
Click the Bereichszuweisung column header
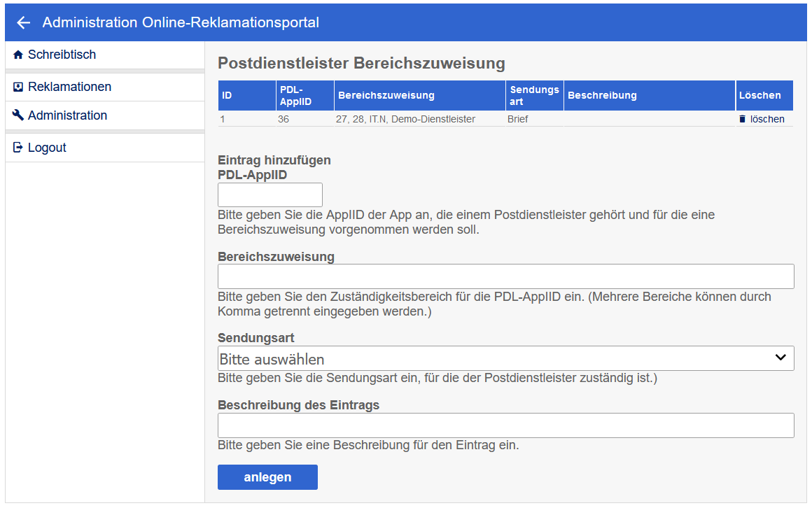(x=386, y=96)
